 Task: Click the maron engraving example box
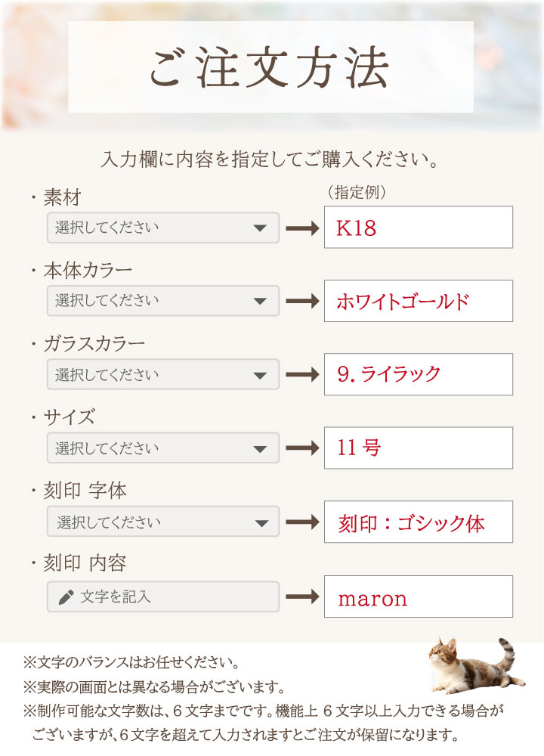click(x=418, y=596)
